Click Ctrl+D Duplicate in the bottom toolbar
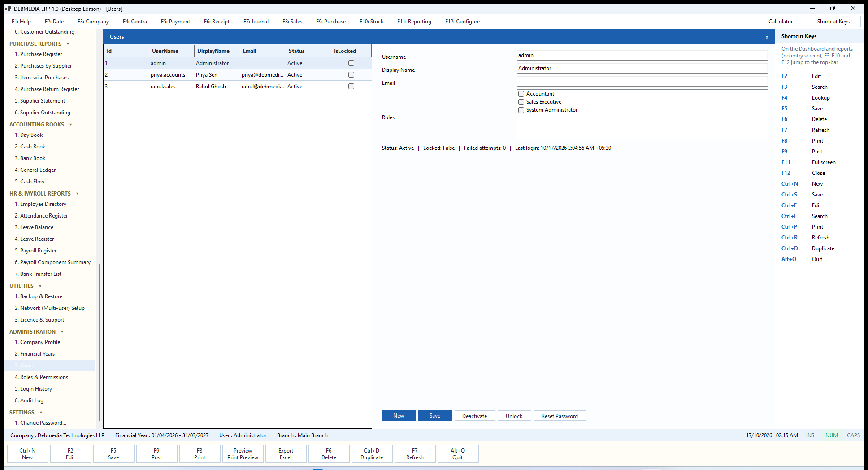 click(372, 454)
